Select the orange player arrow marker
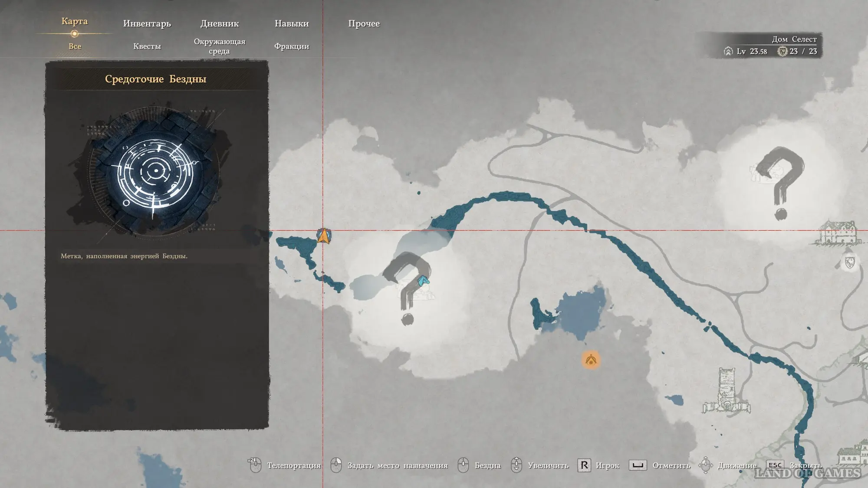Viewport: 868px width, 488px height. [x=324, y=236]
